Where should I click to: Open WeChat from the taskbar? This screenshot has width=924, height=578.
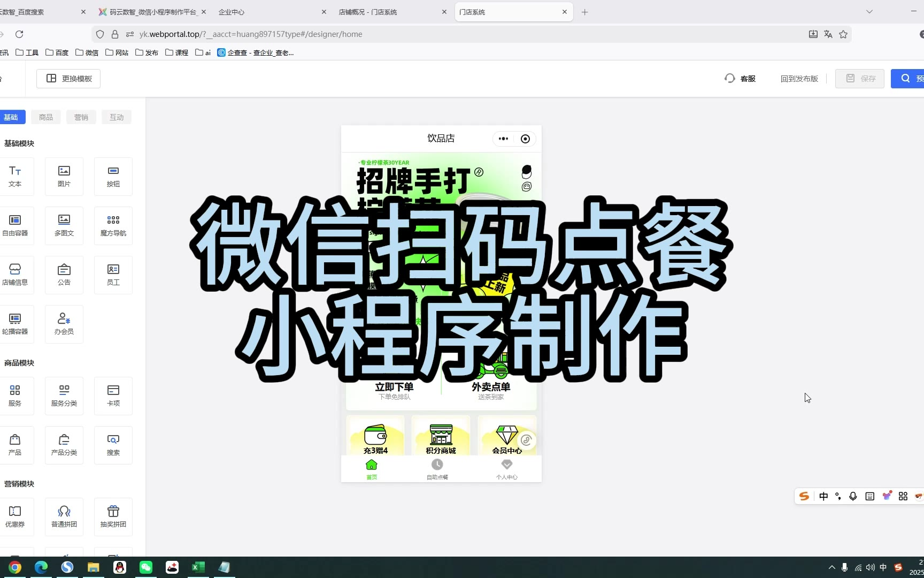click(146, 567)
